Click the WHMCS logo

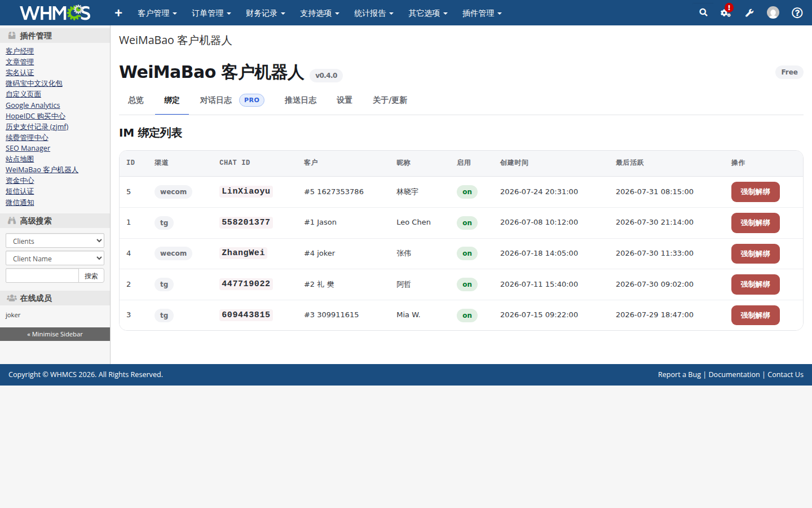click(x=55, y=12)
